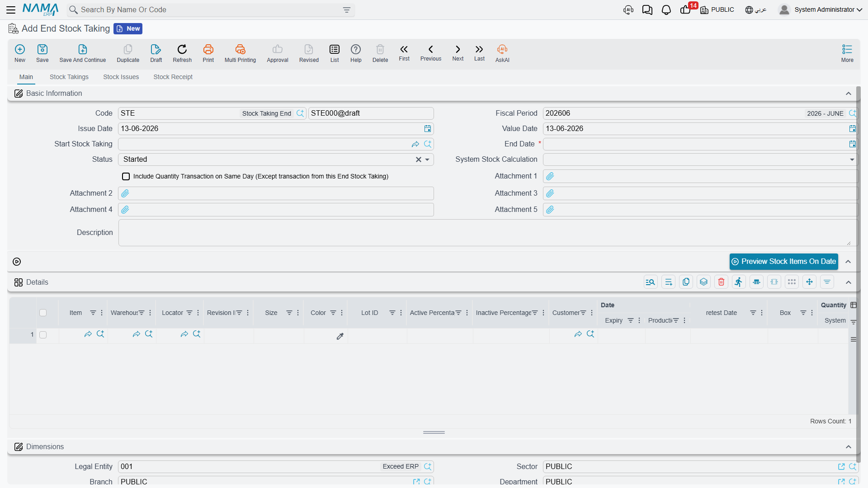This screenshot has width=868, height=488.
Task: Click the play icon in the section above Details
Action: [17, 262]
